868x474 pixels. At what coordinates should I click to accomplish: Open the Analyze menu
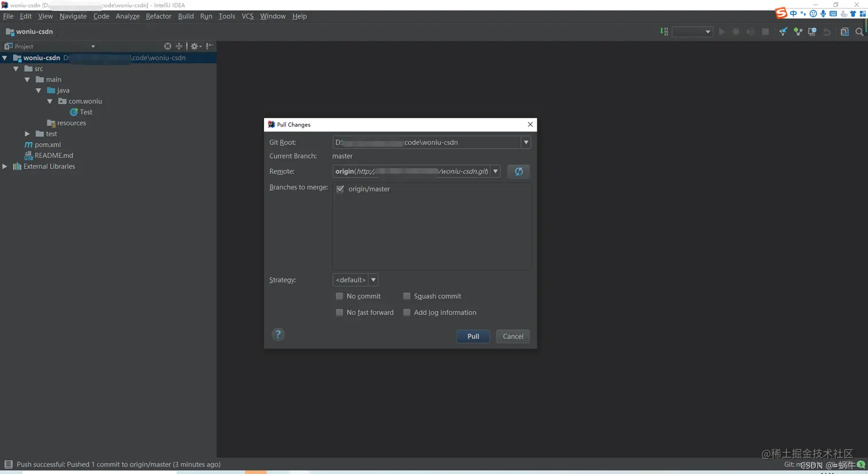tap(127, 16)
